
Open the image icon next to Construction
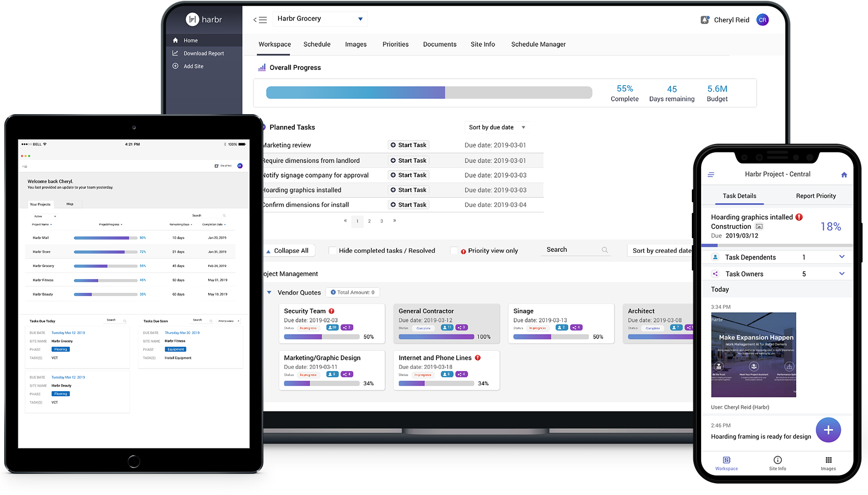[x=759, y=226]
